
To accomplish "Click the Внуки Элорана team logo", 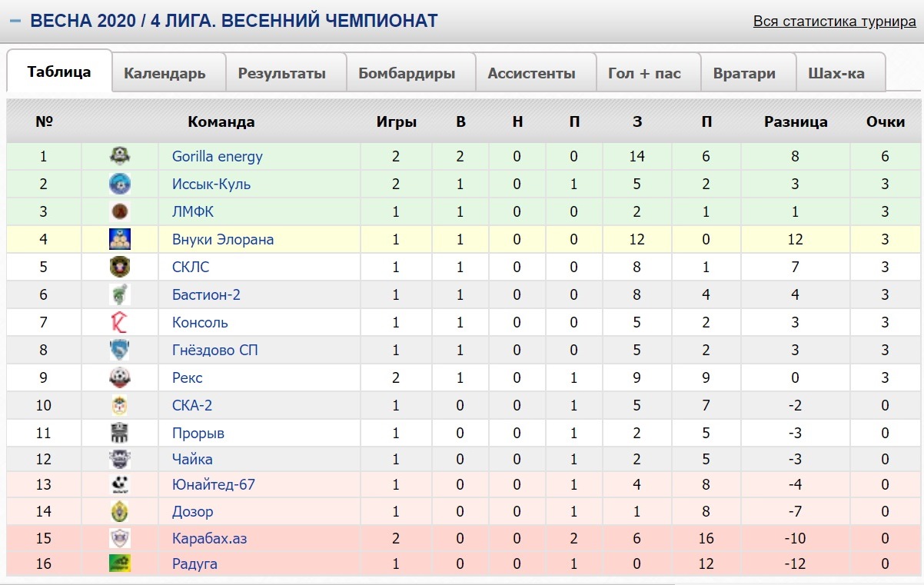I will pos(119,239).
